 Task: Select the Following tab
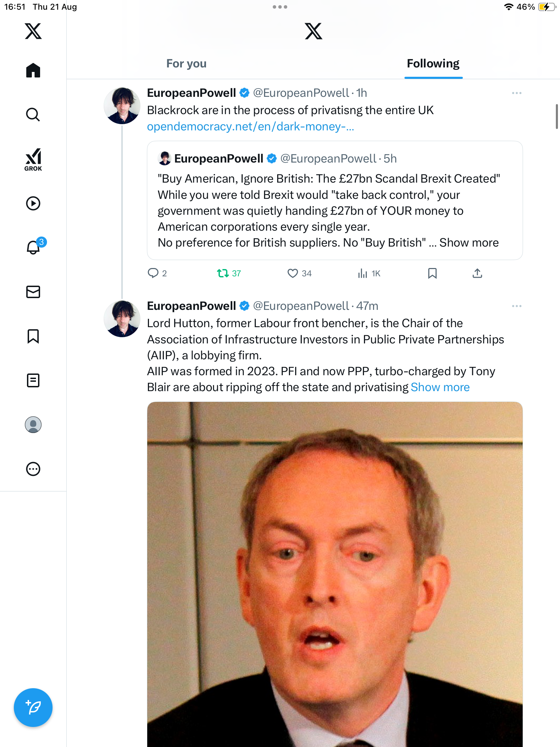tap(433, 64)
